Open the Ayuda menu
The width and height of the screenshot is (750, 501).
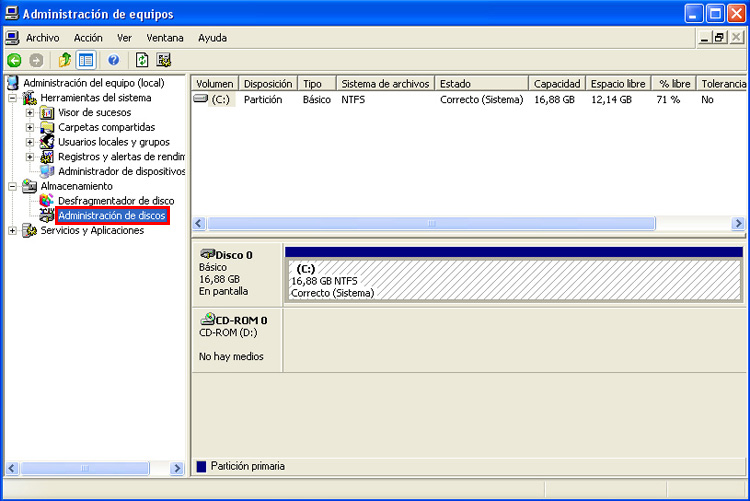[x=212, y=38]
